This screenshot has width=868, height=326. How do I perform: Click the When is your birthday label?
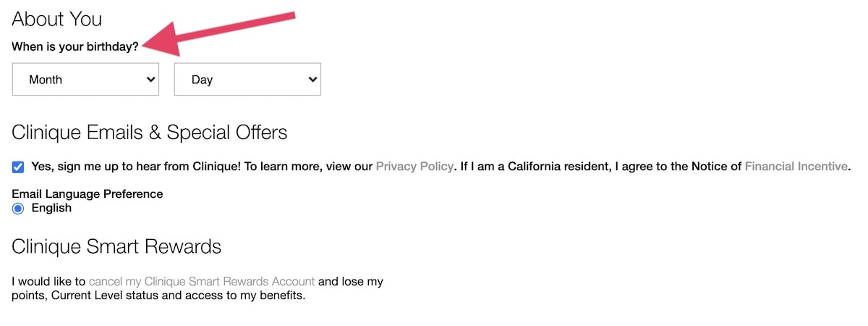(x=75, y=46)
